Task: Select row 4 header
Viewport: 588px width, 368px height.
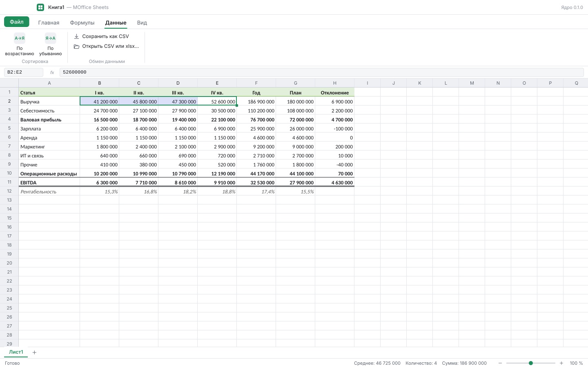Action: tap(9, 119)
